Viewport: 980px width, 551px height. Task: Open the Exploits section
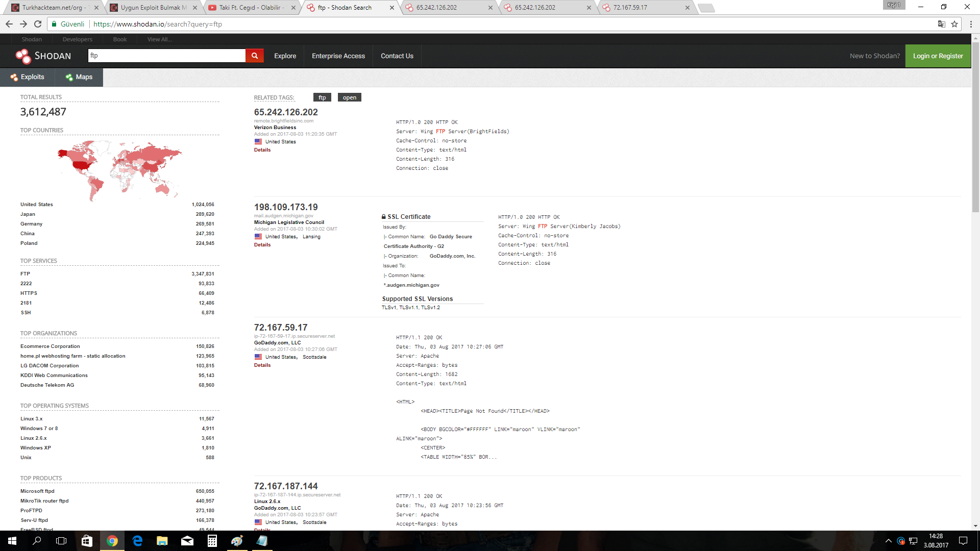28,77
